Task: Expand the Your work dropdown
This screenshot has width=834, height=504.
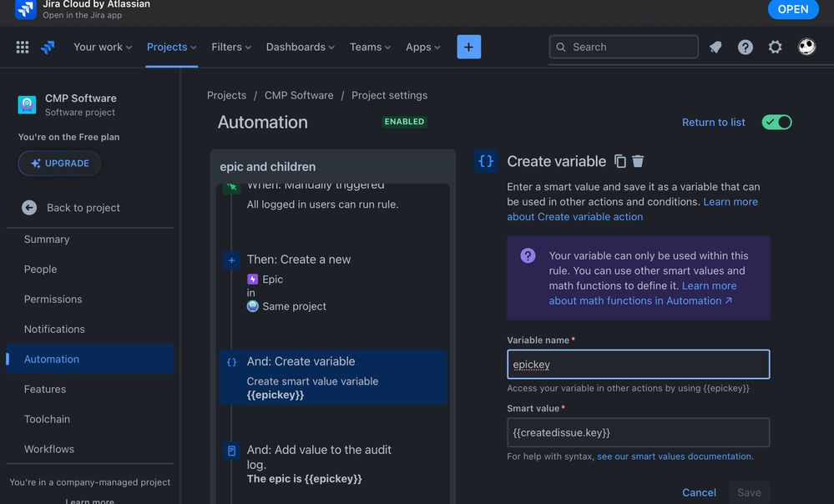Action: pyautogui.click(x=103, y=48)
